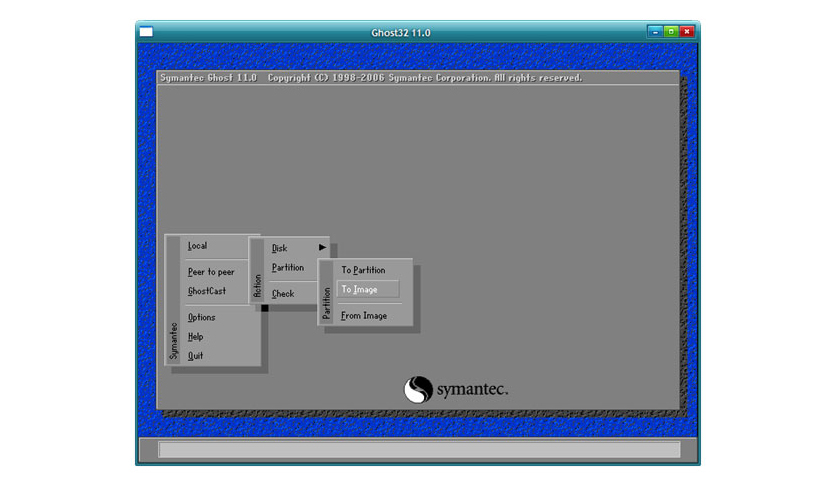Click Help in the main menu

195,336
